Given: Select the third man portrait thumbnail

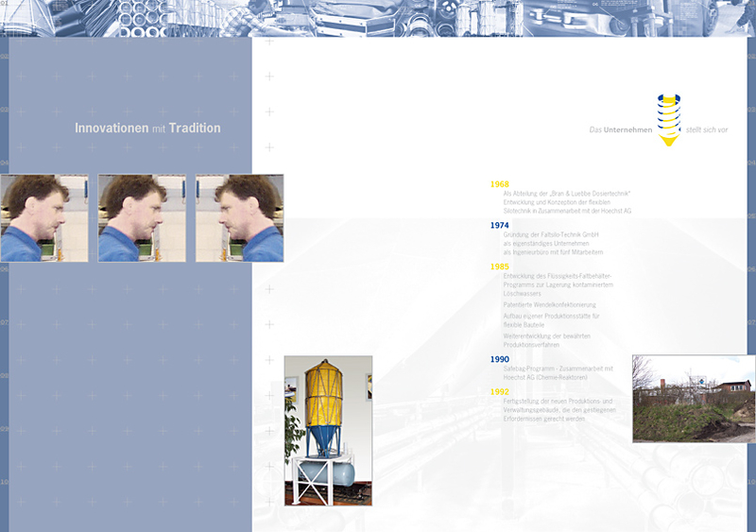Looking at the screenshot, I should pos(240,218).
